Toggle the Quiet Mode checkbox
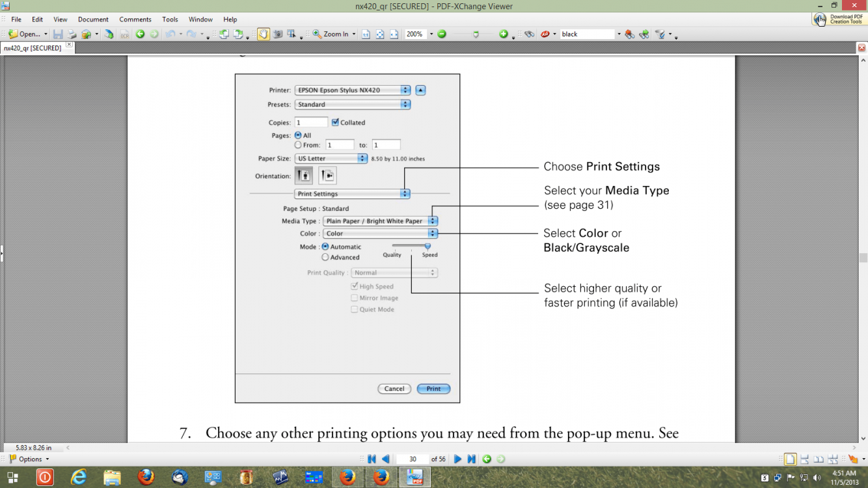Image resolution: width=868 pixels, height=488 pixels. point(355,310)
